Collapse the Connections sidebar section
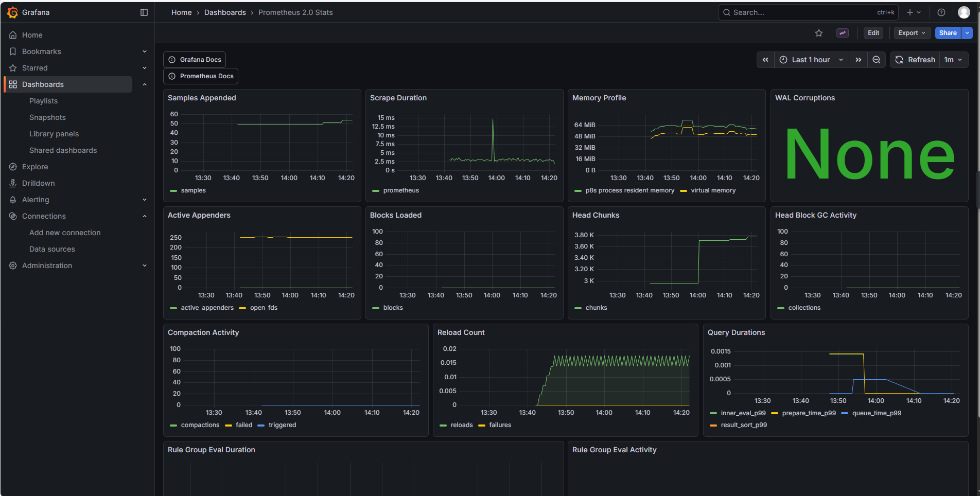The image size is (980, 496). pos(145,216)
